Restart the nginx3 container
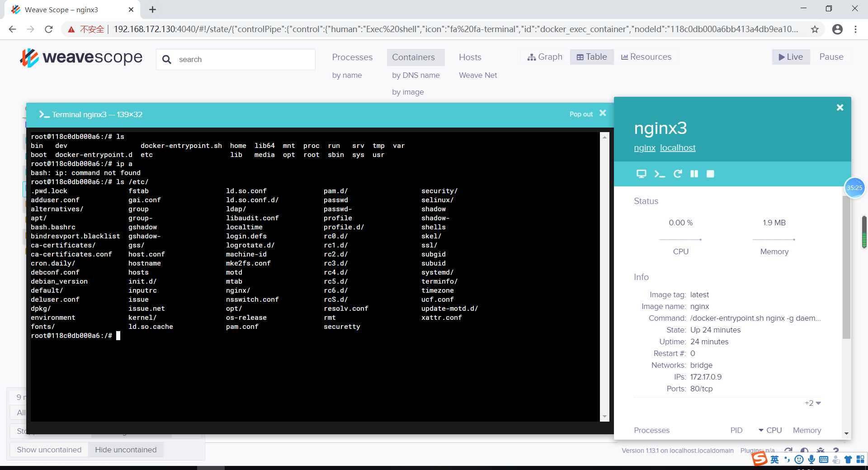 pyautogui.click(x=677, y=174)
